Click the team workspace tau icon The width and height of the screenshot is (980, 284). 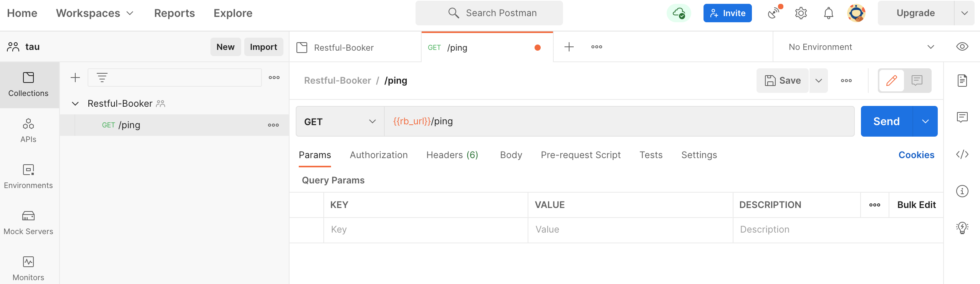click(13, 47)
